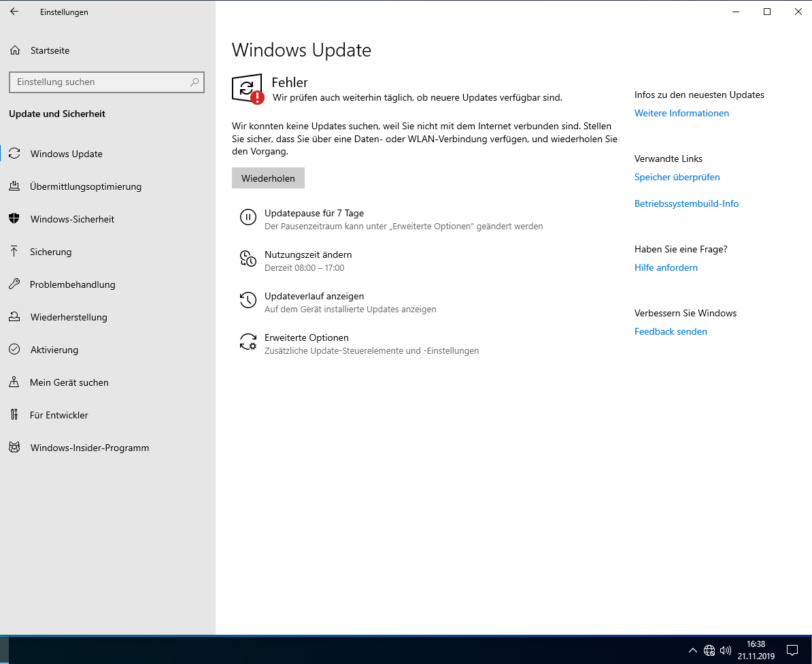Maximize the Einstellungen window

coord(767,12)
